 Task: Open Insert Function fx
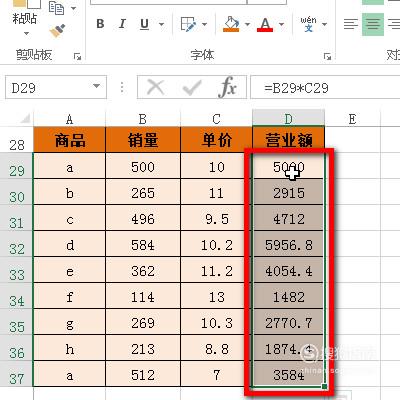[x=228, y=87]
